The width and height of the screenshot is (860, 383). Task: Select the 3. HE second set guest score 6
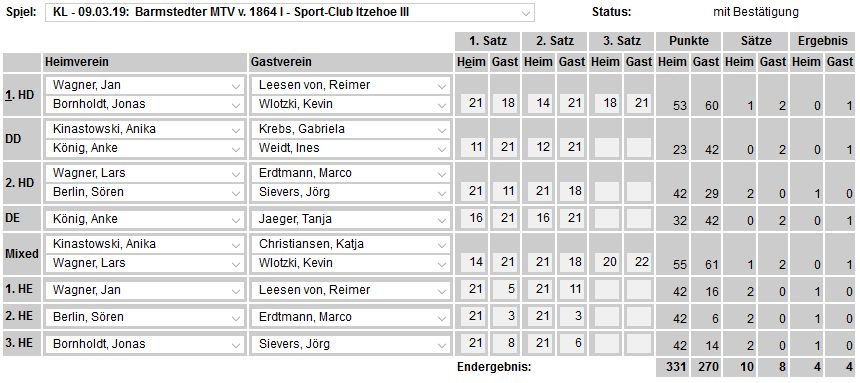point(572,343)
